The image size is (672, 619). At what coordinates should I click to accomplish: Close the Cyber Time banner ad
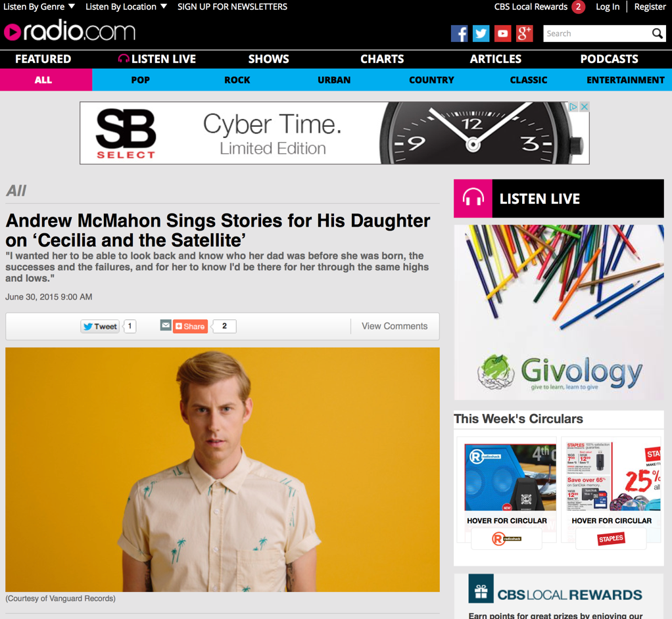click(584, 107)
